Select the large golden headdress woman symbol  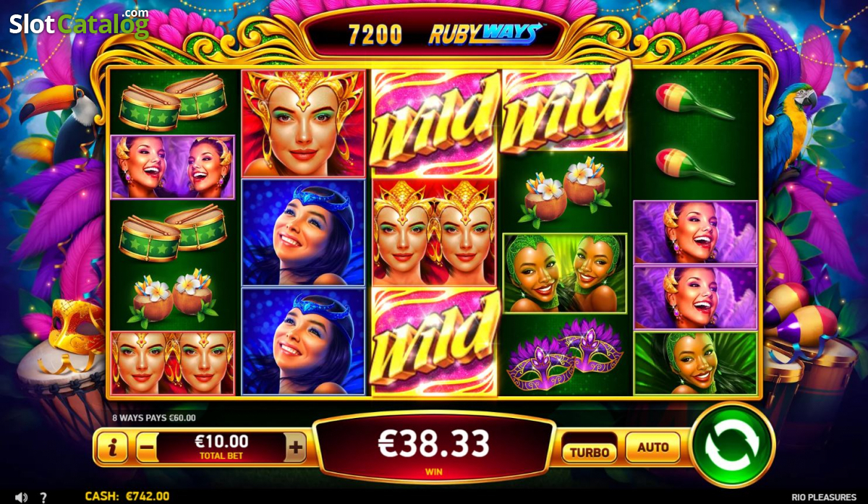pyautogui.click(x=303, y=124)
